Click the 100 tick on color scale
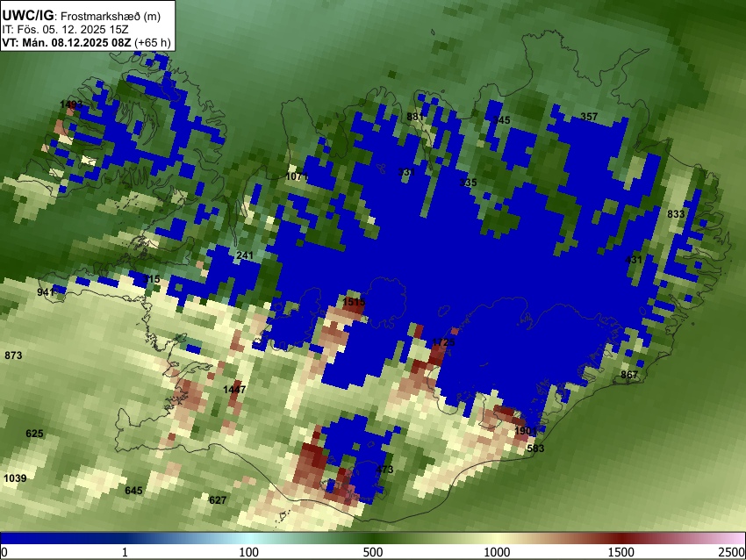The width and height of the screenshot is (746, 560). click(x=248, y=552)
